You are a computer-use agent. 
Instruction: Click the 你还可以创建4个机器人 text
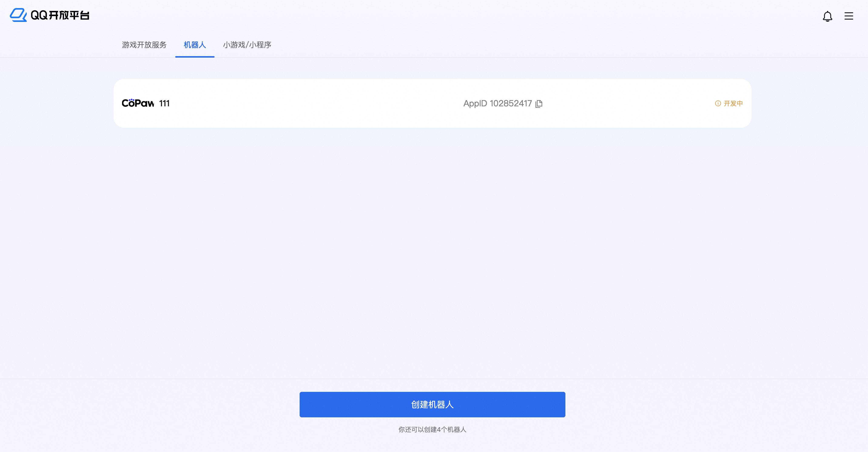click(432, 429)
